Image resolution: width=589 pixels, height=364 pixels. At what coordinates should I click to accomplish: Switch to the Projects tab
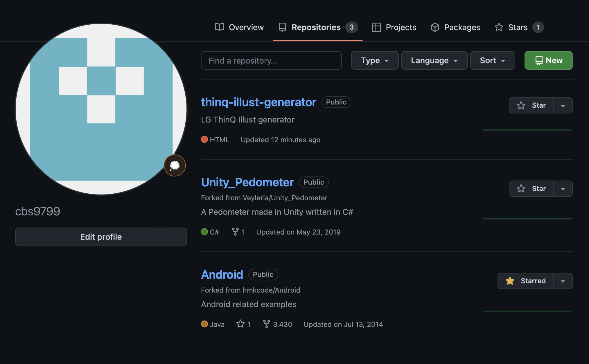click(394, 27)
